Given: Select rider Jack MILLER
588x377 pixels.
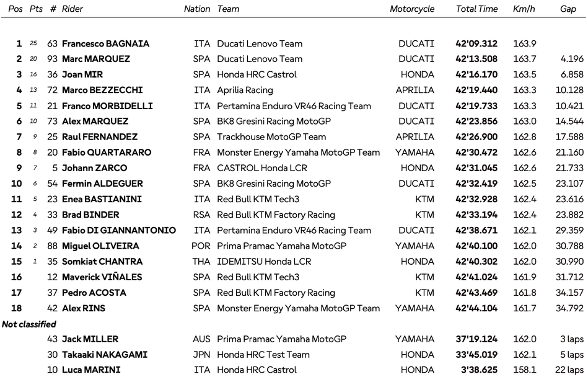Looking at the screenshot, I should (x=90, y=339).
